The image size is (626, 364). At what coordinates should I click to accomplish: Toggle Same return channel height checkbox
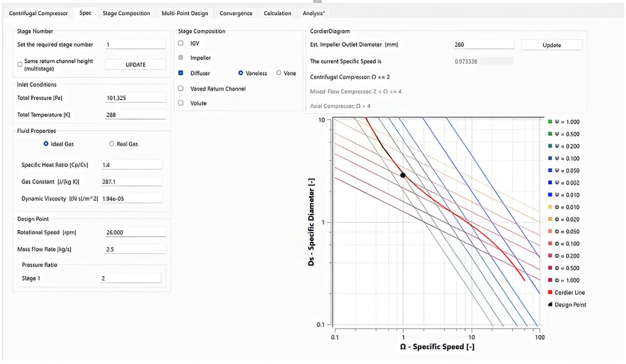point(19,64)
